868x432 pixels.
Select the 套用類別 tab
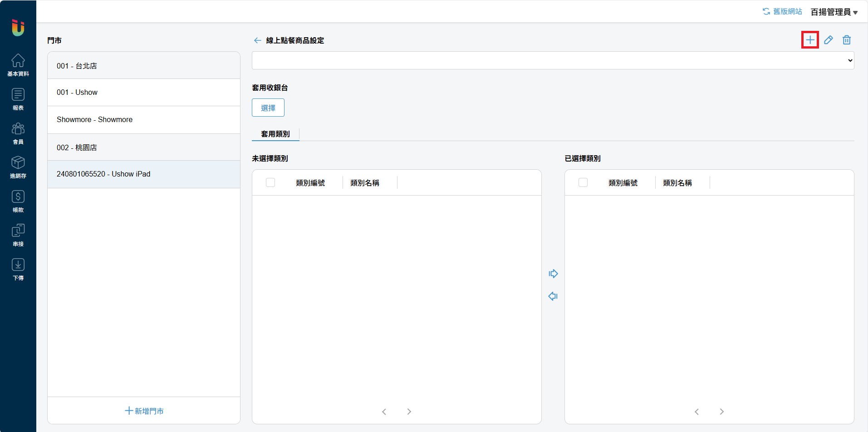tap(275, 134)
